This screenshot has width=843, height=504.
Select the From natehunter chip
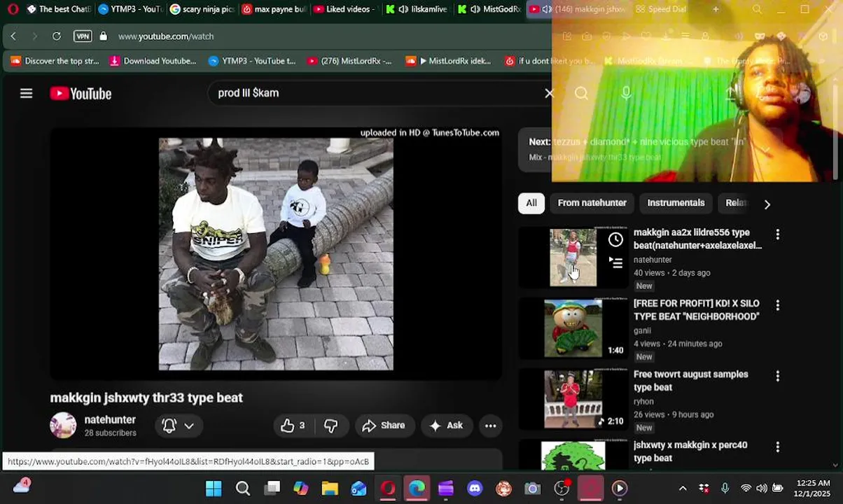(x=592, y=203)
